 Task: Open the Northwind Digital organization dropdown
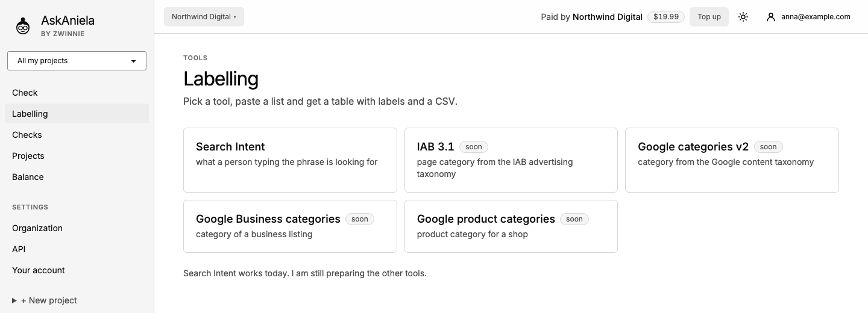(x=204, y=17)
